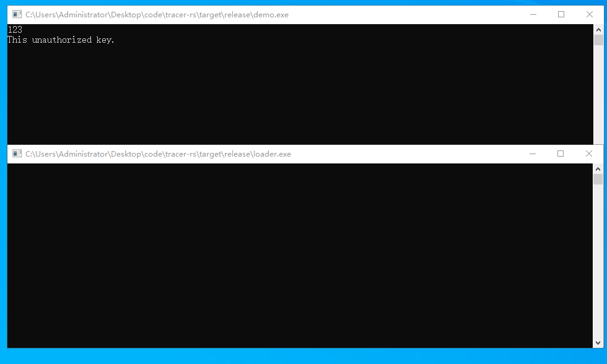Click 'This unauthorized key.' text in demo.exe

click(61, 40)
